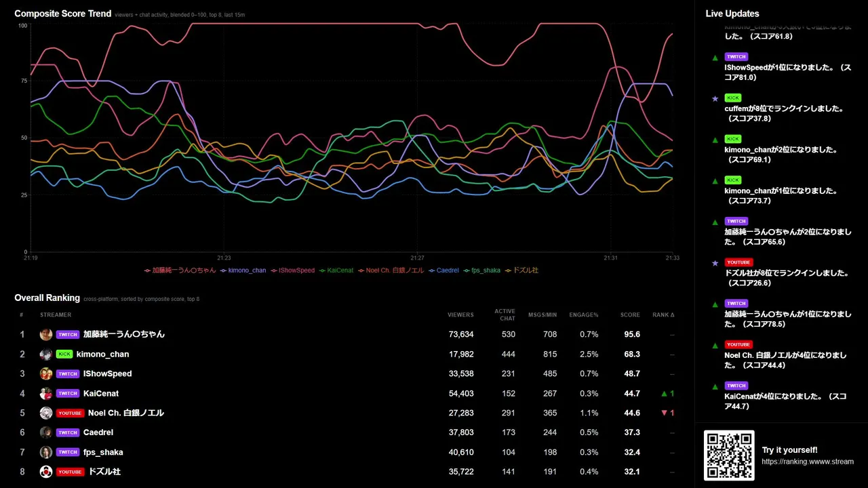Screen dimensions: 868x488
Task: Click the 21:23 time label on the chart axis
Action: [224, 258]
